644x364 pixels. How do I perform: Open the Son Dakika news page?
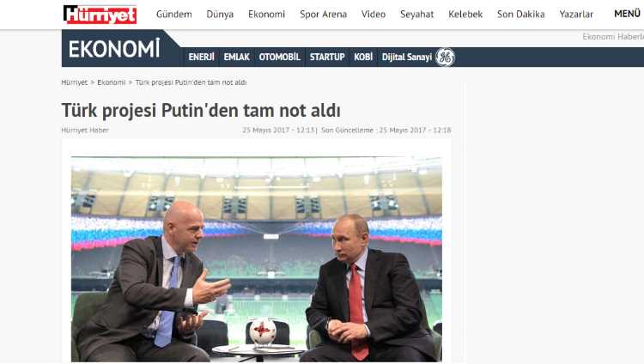(521, 14)
